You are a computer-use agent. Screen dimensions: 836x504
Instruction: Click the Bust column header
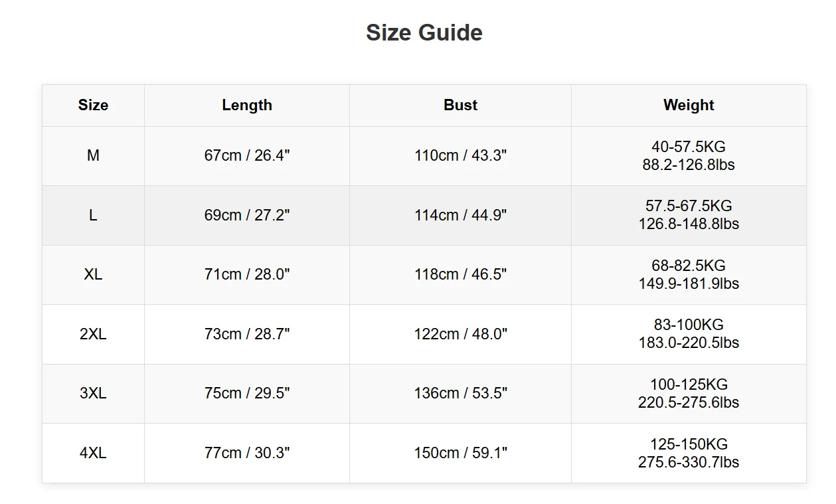[x=460, y=105]
